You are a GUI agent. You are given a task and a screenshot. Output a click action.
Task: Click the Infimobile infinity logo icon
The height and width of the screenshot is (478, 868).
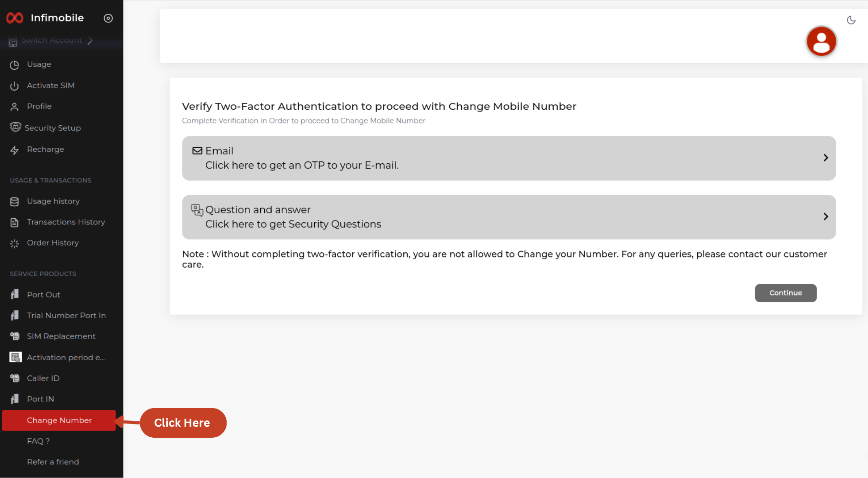click(x=15, y=18)
